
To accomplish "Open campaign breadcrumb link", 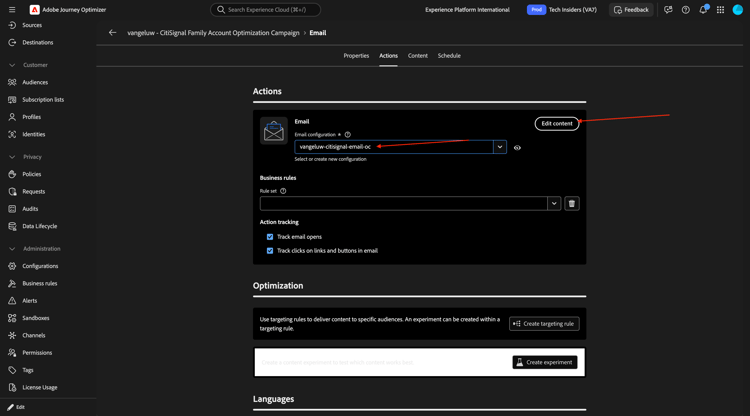I will 213,33.
